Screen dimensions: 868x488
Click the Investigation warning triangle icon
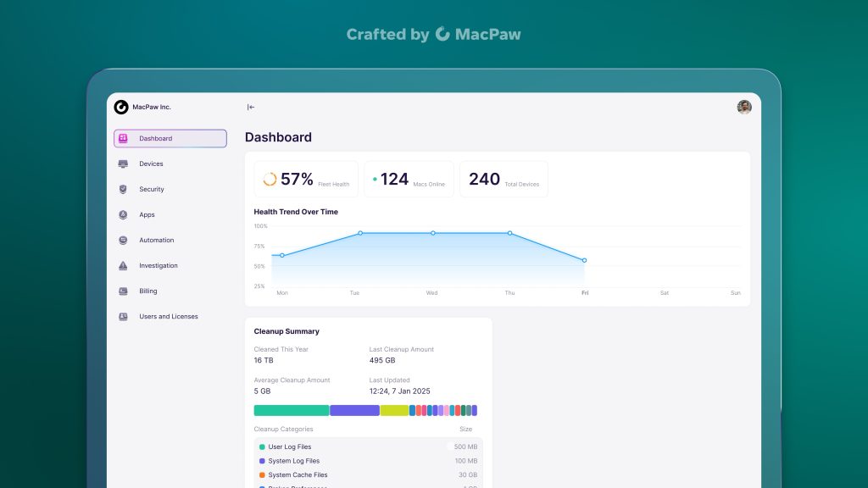tap(123, 265)
